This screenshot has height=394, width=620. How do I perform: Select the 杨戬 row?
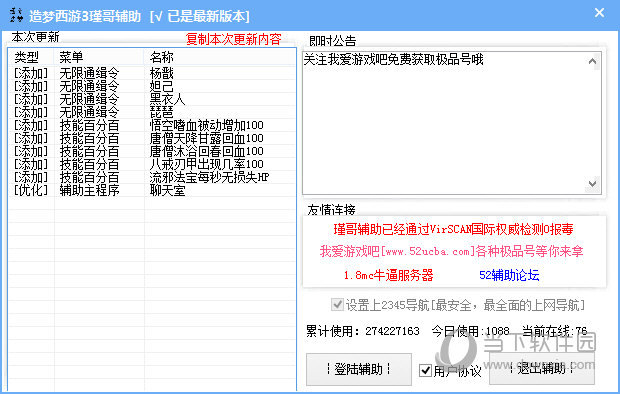152,73
